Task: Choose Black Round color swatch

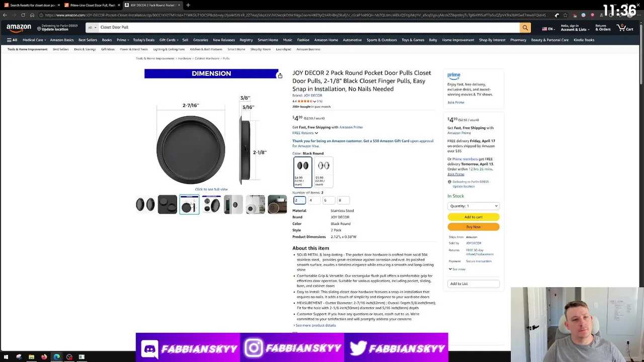Action: pos(303,172)
